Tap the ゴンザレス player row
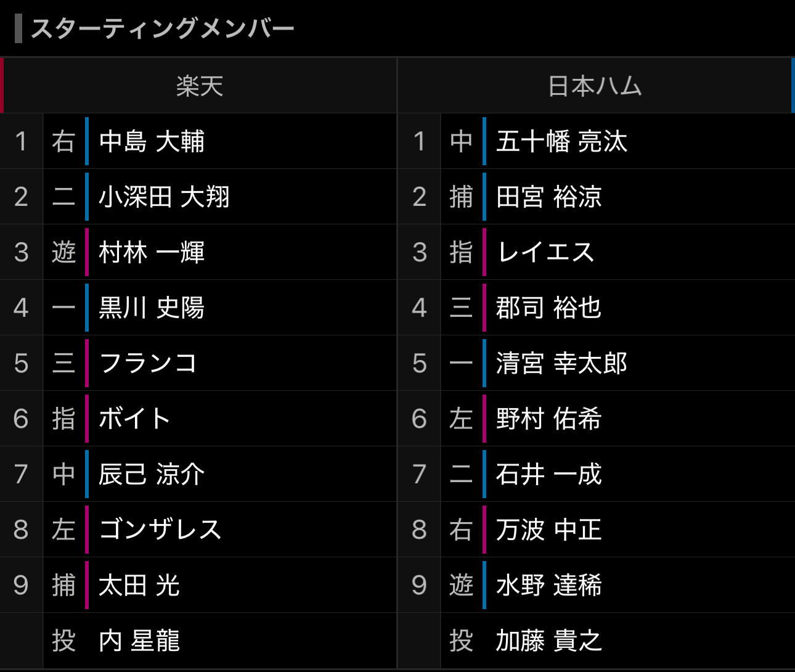Viewport: 795px width, 672px height. (x=198, y=530)
